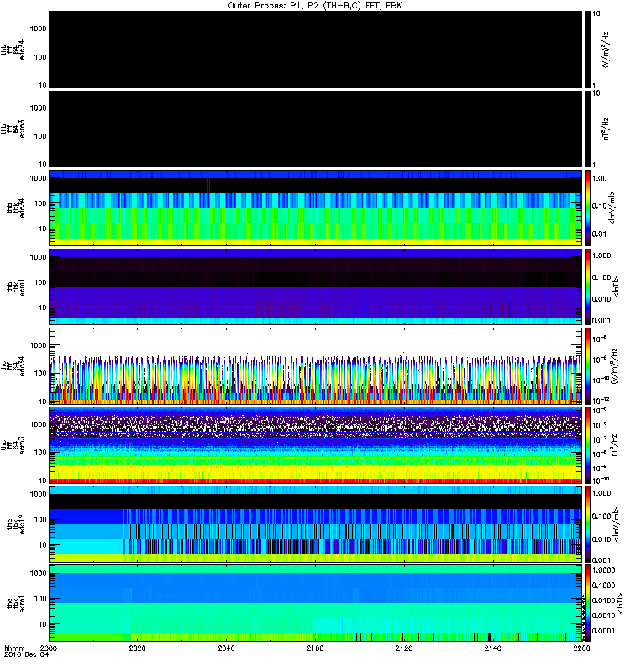
Task: Click the thc fff edc34 (V/m)²/Hz color bar
Action: click(588, 366)
